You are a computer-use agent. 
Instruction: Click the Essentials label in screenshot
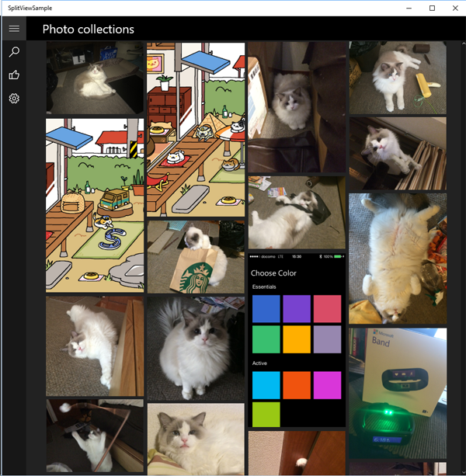pyautogui.click(x=264, y=287)
